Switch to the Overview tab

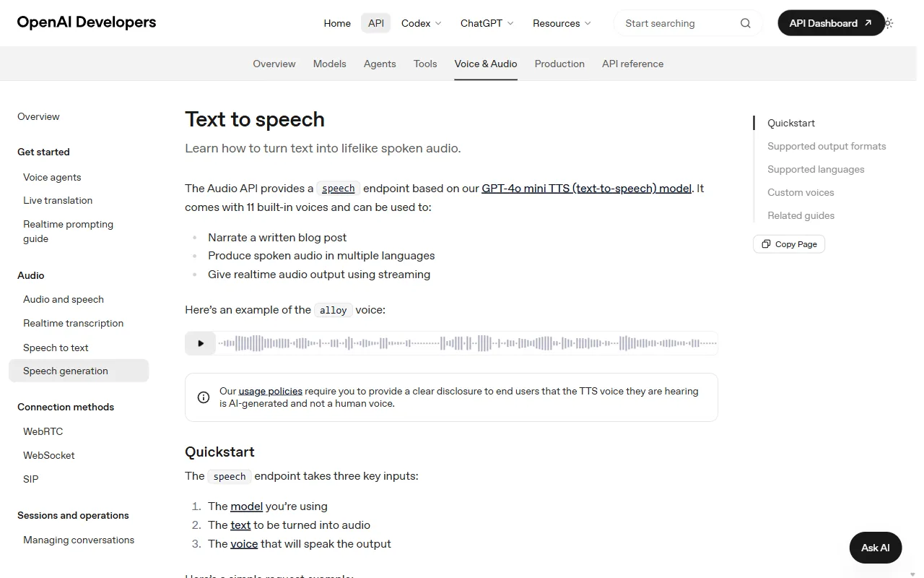tap(274, 64)
